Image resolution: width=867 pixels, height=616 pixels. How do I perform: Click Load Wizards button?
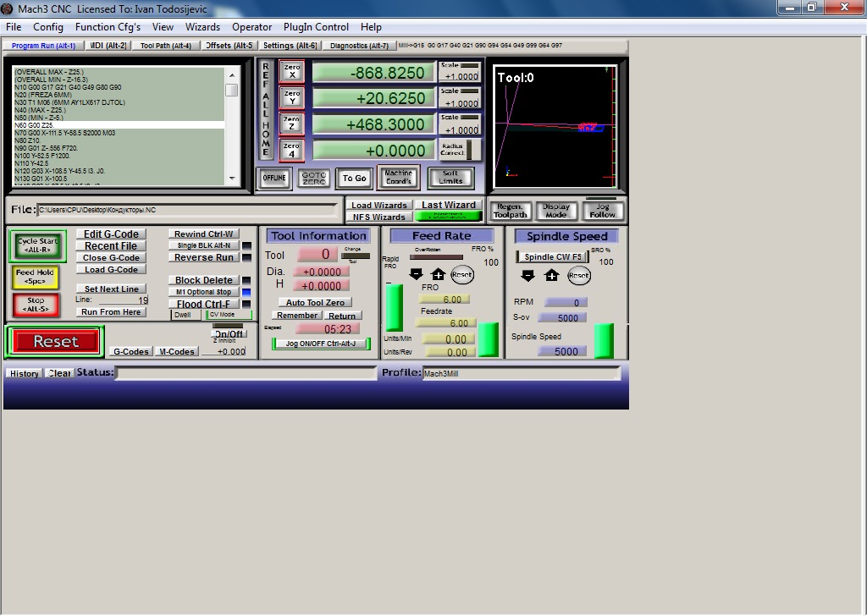pyautogui.click(x=379, y=205)
